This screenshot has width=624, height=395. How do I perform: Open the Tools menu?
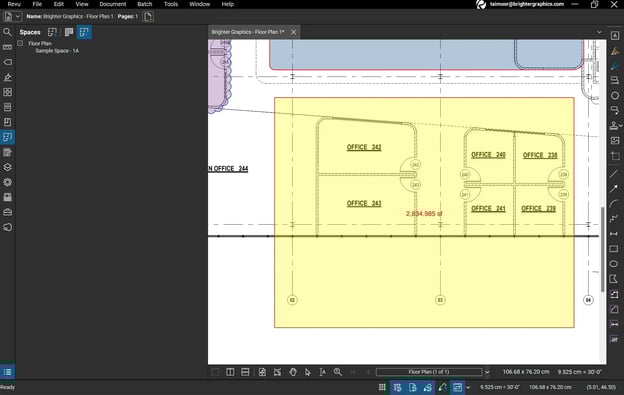coord(171,4)
